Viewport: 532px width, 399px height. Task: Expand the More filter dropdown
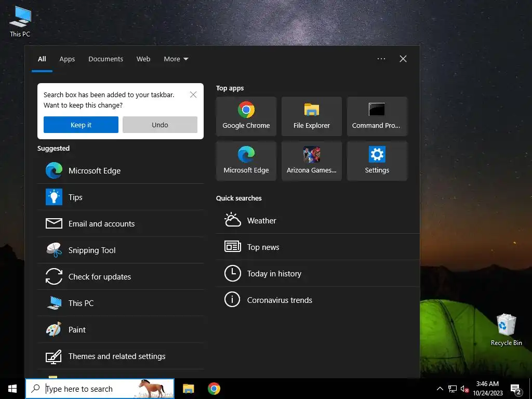tap(176, 59)
